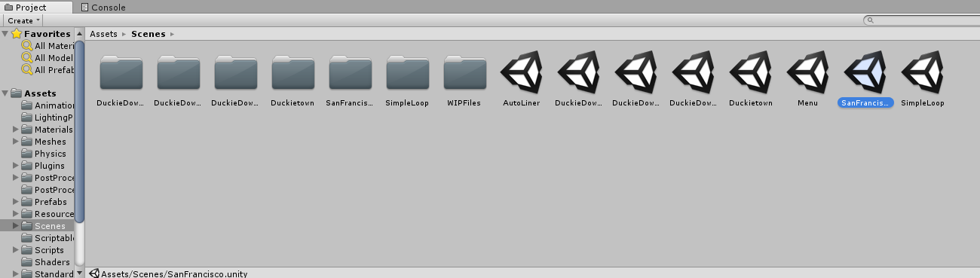Collapse the Assets root folder arrow
980x278 pixels.
click(x=5, y=93)
